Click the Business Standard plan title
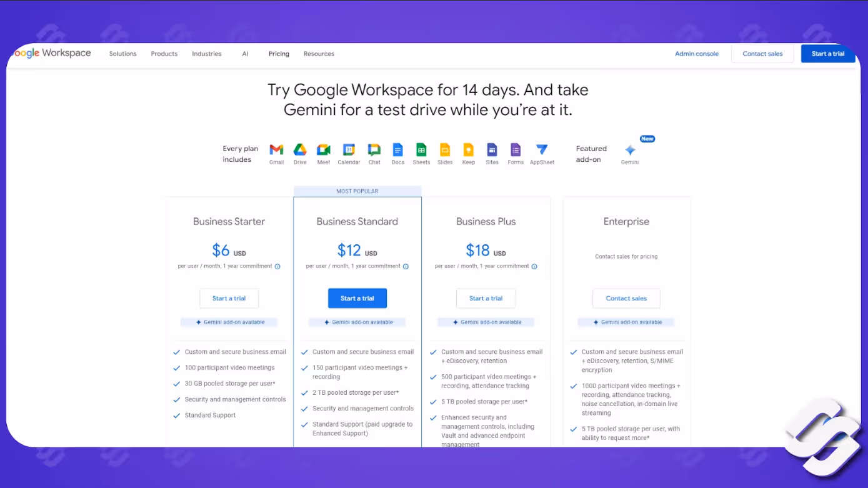This screenshot has height=488, width=868. click(x=357, y=221)
